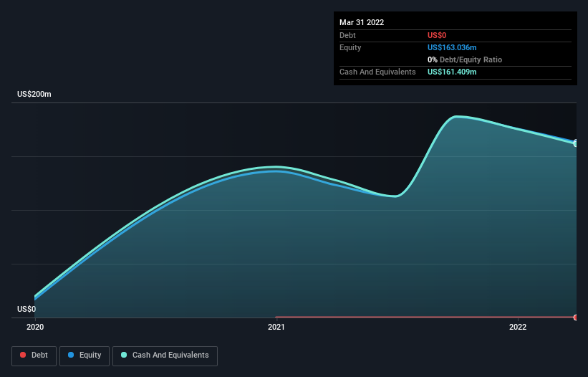Image resolution: width=588 pixels, height=377 pixels.
Task: Click the Cash data point at chart end
Action: click(576, 143)
